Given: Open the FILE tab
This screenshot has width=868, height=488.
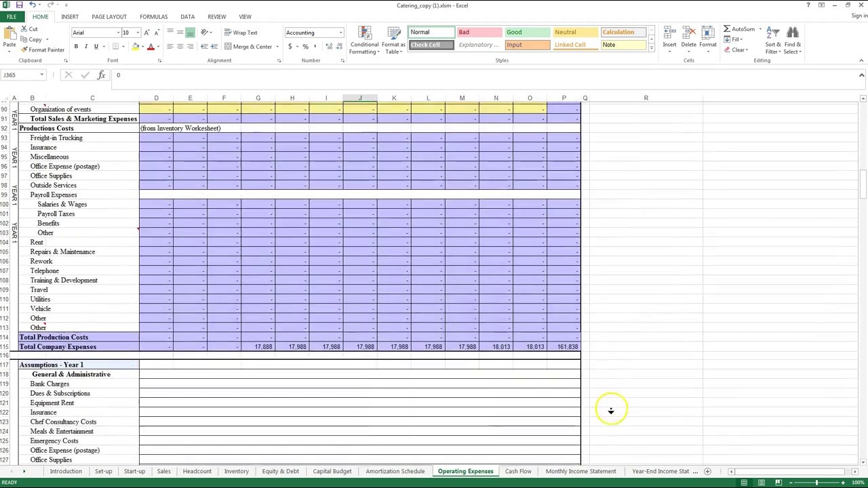Looking at the screenshot, I should [12, 16].
